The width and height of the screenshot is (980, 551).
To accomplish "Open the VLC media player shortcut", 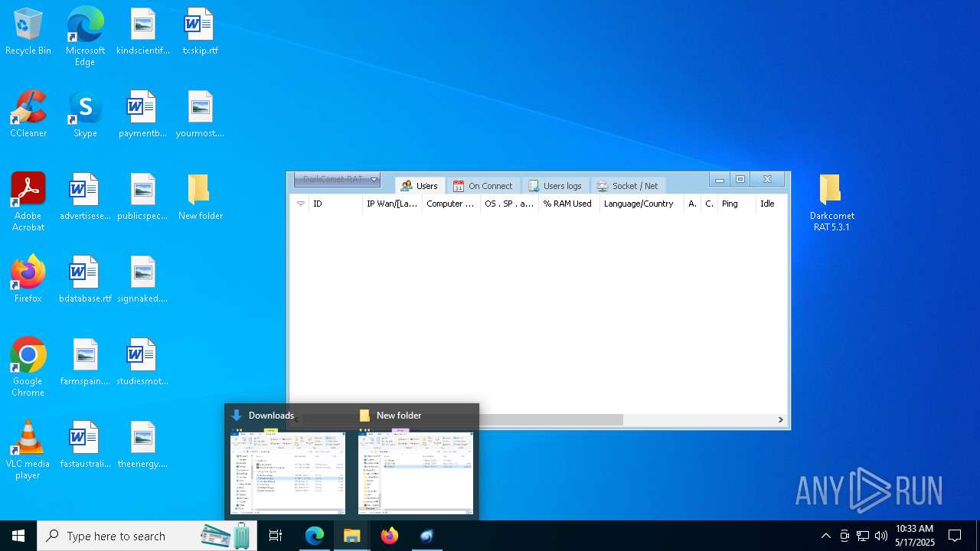I will point(28,451).
